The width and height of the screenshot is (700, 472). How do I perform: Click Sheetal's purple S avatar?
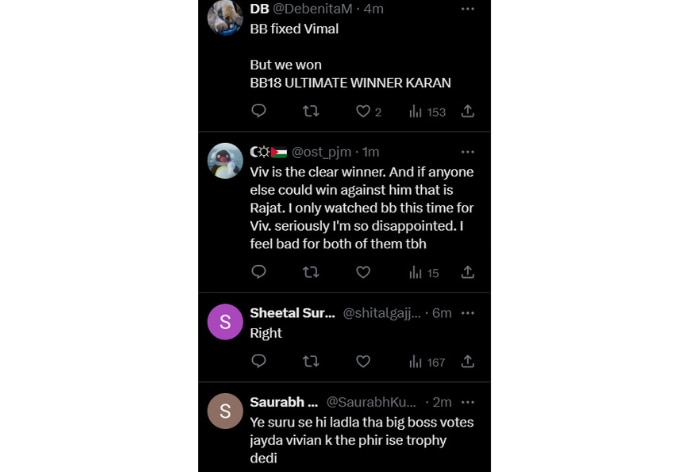click(x=224, y=322)
